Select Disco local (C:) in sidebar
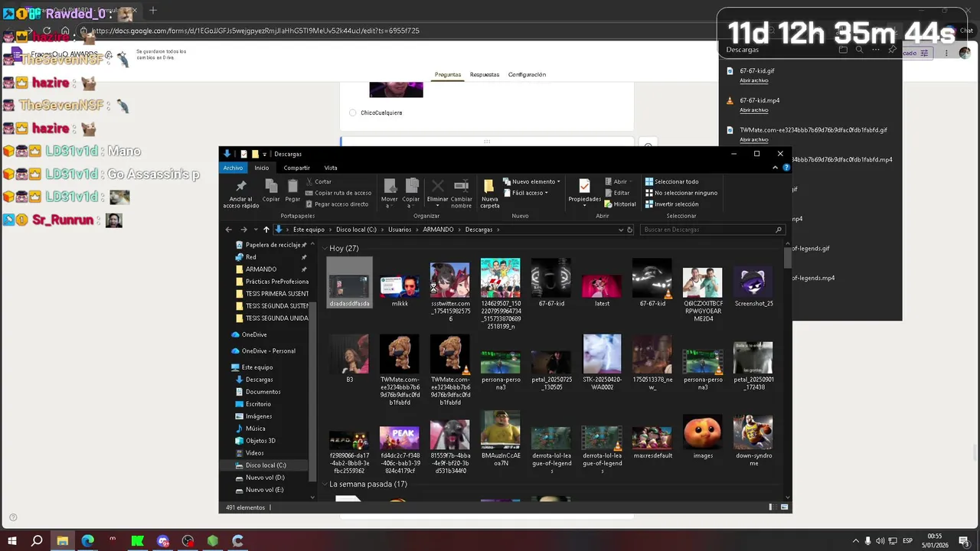This screenshot has height=551, width=980. click(x=265, y=465)
